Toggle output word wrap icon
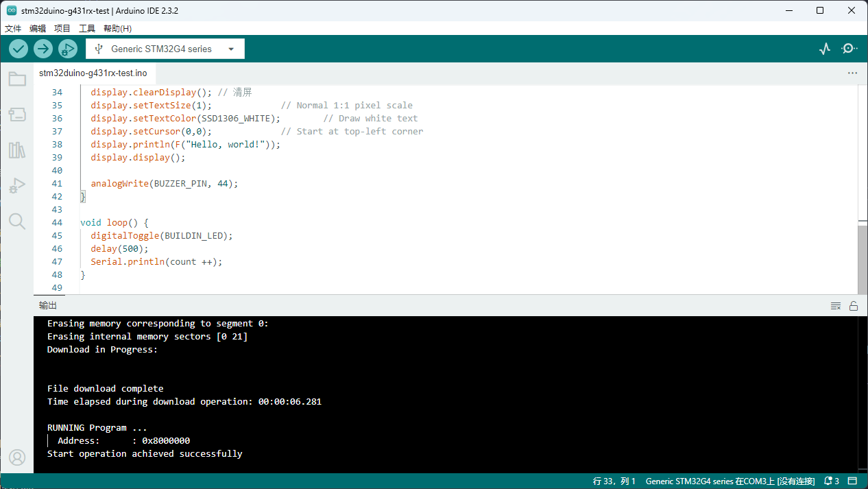Image resolution: width=868 pixels, height=489 pixels. [x=836, y=306]
